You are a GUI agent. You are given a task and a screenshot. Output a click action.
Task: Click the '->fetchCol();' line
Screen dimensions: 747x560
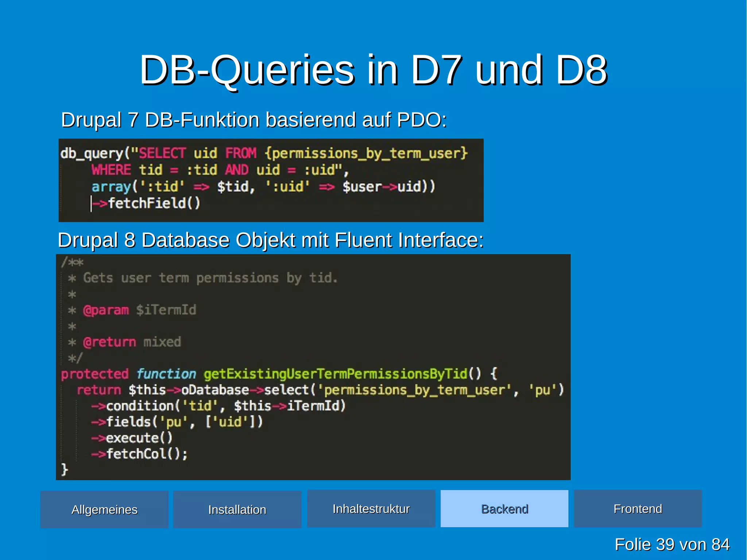point(139,454)
